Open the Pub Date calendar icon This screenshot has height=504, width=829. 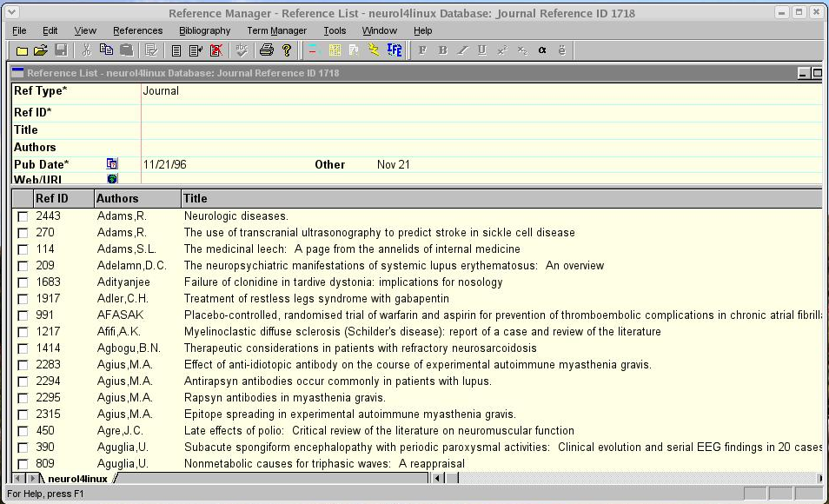tap(112, 164)
